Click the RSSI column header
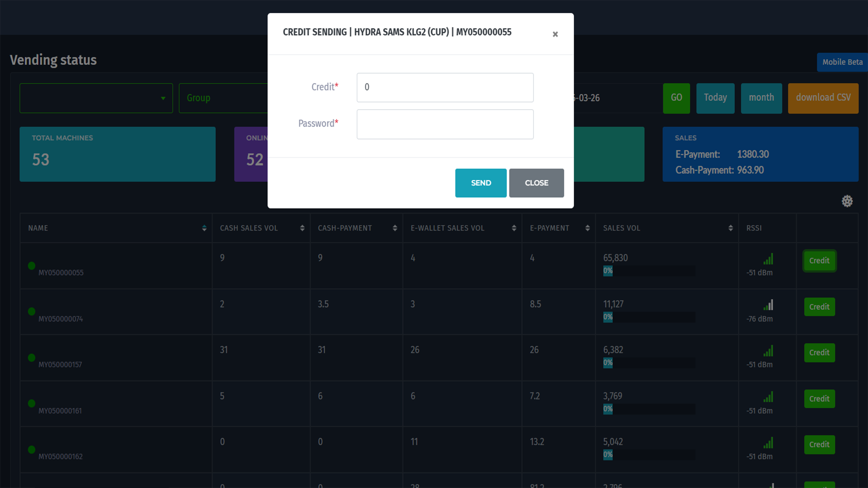This screenshot has height=488, width=868. point(754,228)
